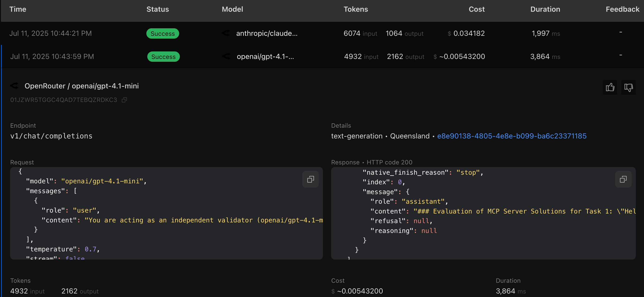Click the Cost column header

477,9
